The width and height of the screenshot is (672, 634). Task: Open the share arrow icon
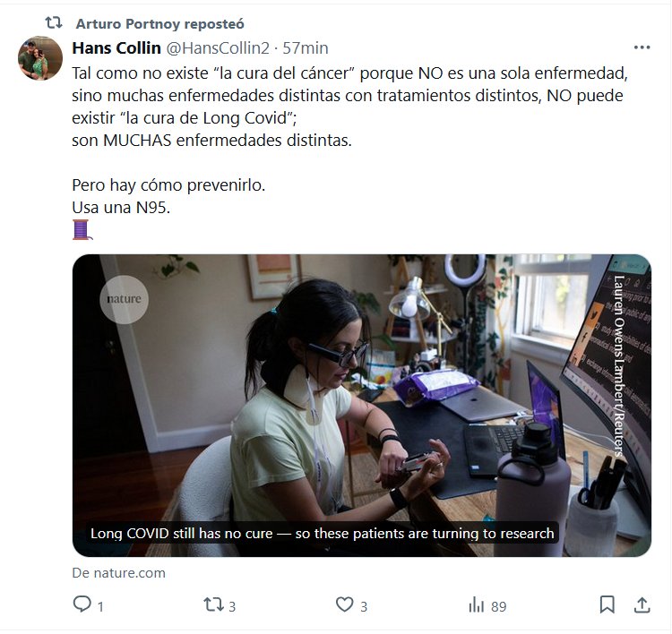(642, 605)
